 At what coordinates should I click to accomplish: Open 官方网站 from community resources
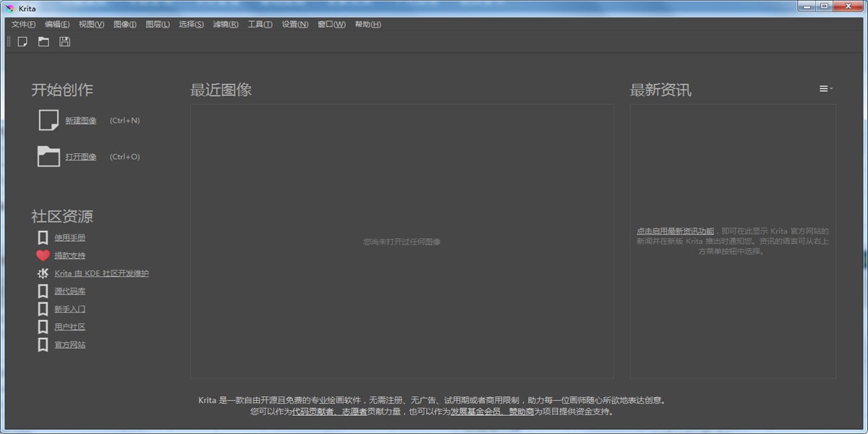(69, 344)
